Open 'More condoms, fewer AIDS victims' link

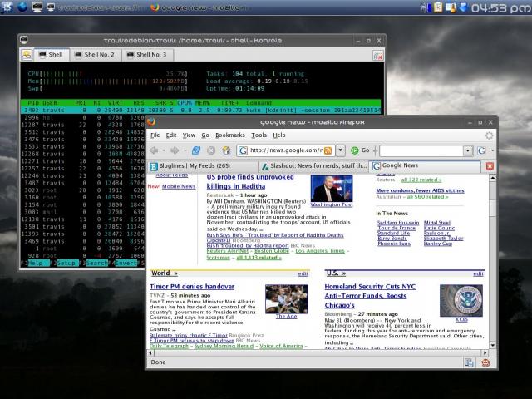[x=420, y=190]
